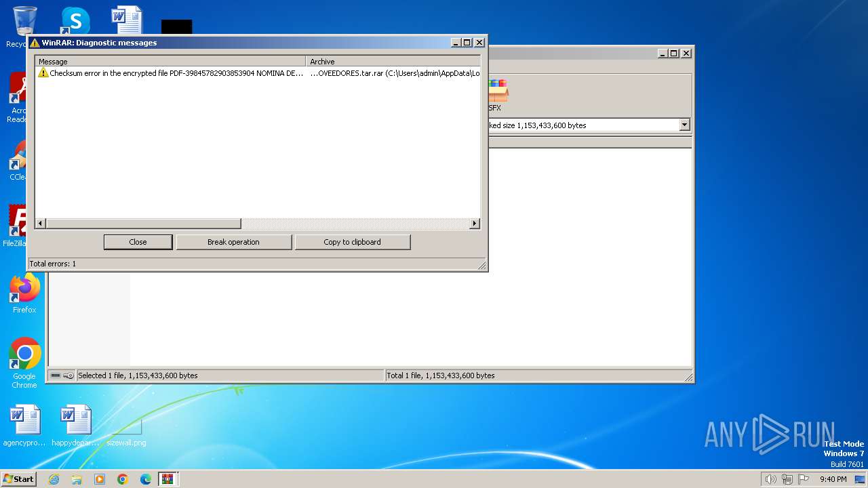Screen dimensions: 868x488
Task: Click 'Selected 1 file' status bar text
Action: 138,375
